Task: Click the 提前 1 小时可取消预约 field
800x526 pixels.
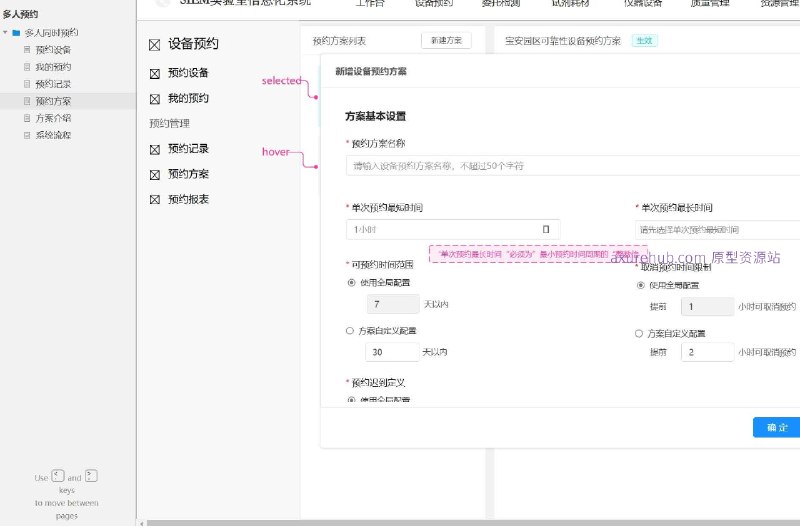Action: [708, 307]
